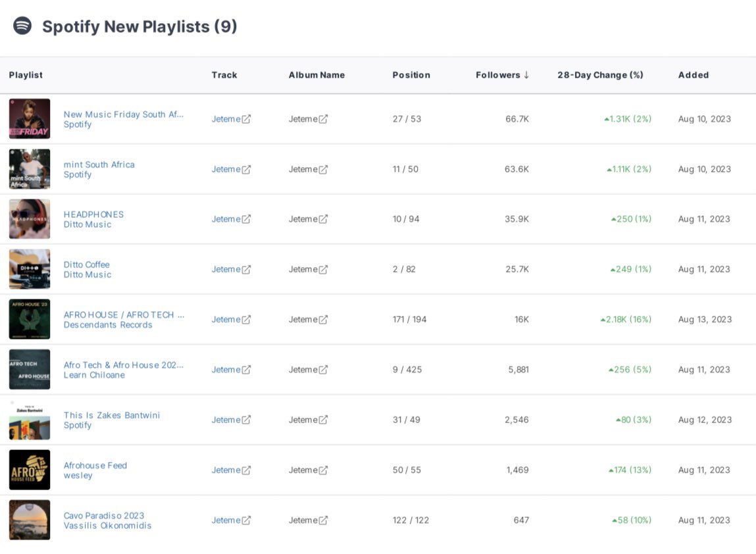Click the Added column header
756x554 pixels.
point(693,75)
